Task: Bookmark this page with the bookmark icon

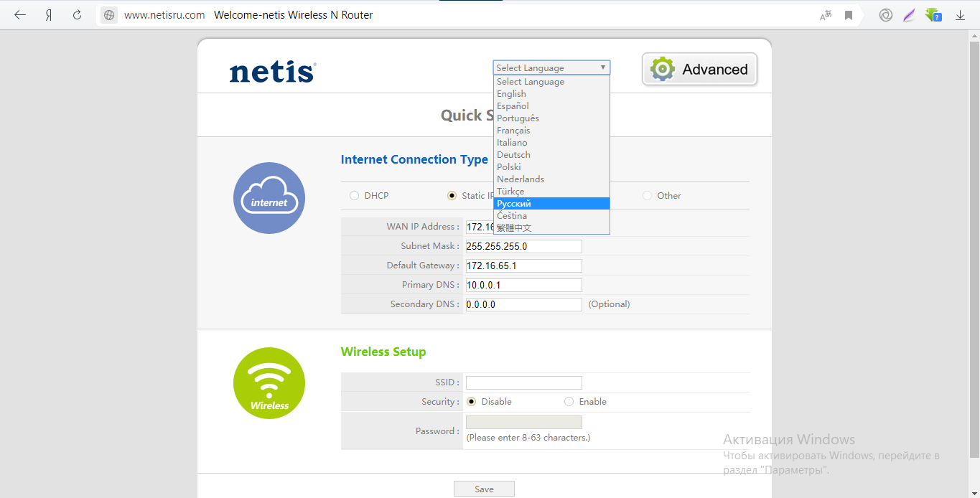Action: point(849,15)
